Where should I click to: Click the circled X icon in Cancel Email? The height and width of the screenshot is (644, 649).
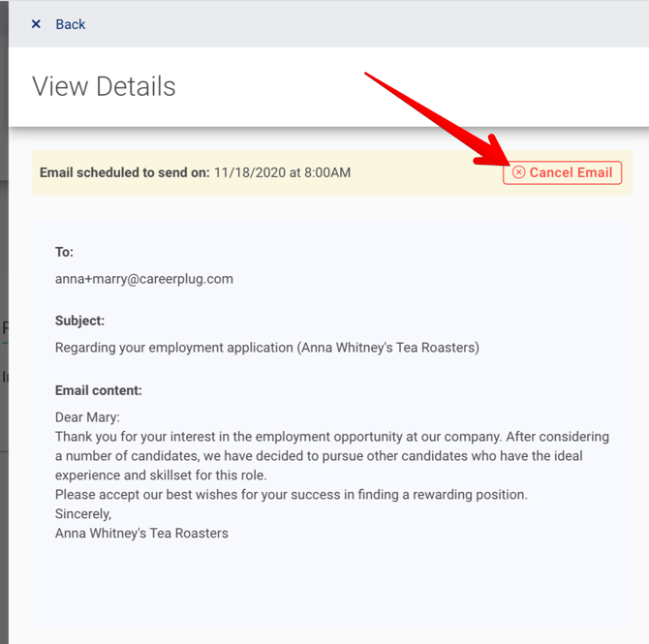[x=519, y=172]
